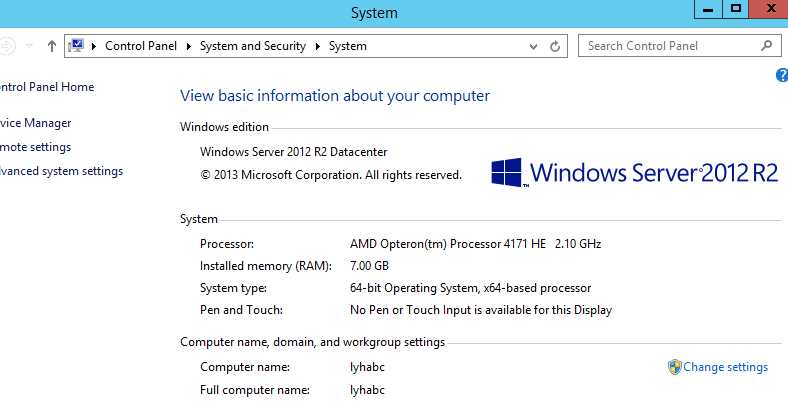The height and width of the screenshot is (408, 788).
Task: Open Advanced system settings link
Action: point(61,171)
